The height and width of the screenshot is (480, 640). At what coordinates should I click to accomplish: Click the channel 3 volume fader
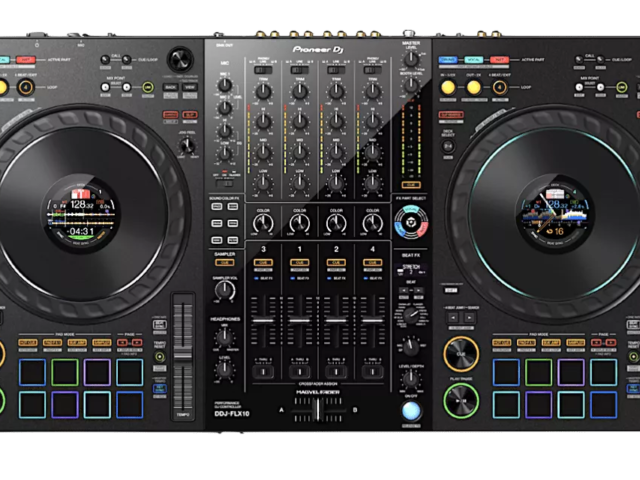263,321
